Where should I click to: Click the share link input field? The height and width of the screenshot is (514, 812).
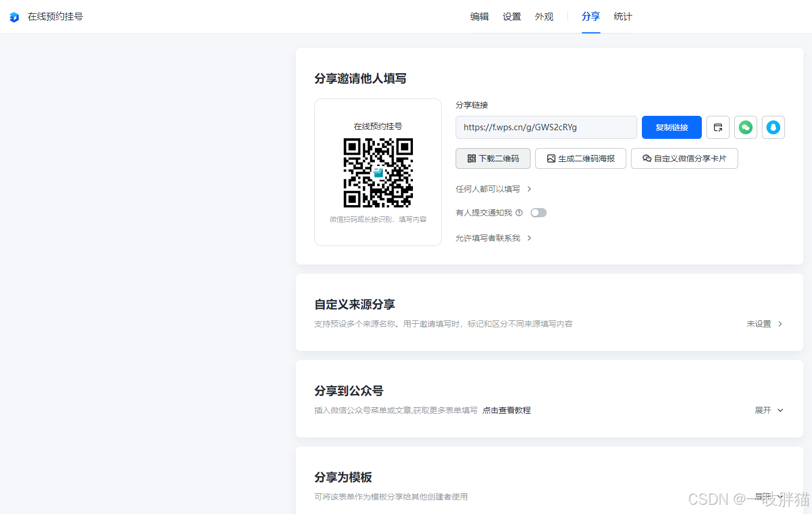[546, 127]
